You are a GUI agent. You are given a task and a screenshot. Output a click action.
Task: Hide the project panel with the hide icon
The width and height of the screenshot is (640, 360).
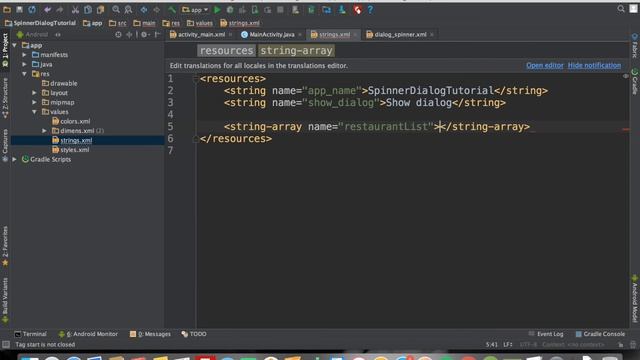click(x=157, y=35)
